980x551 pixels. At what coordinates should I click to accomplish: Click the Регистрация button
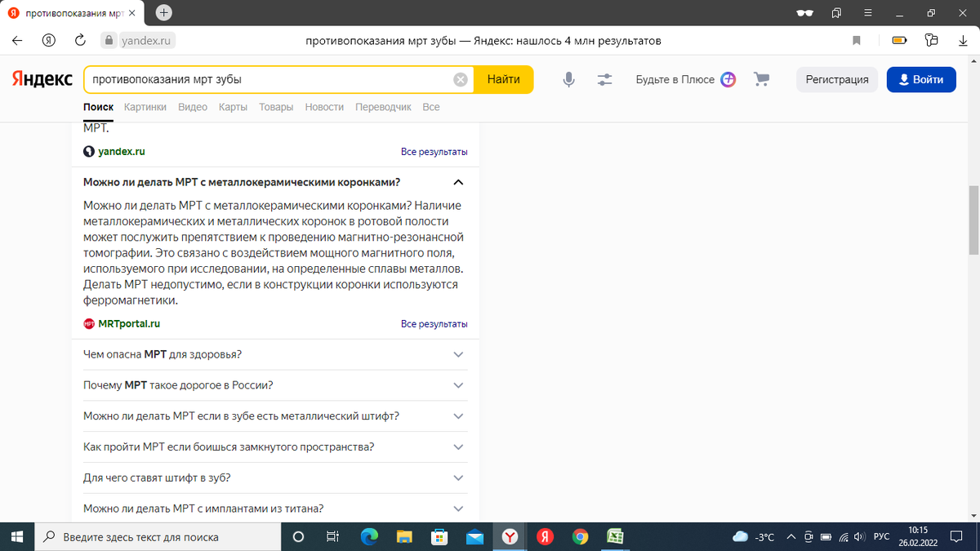(837, 79)
